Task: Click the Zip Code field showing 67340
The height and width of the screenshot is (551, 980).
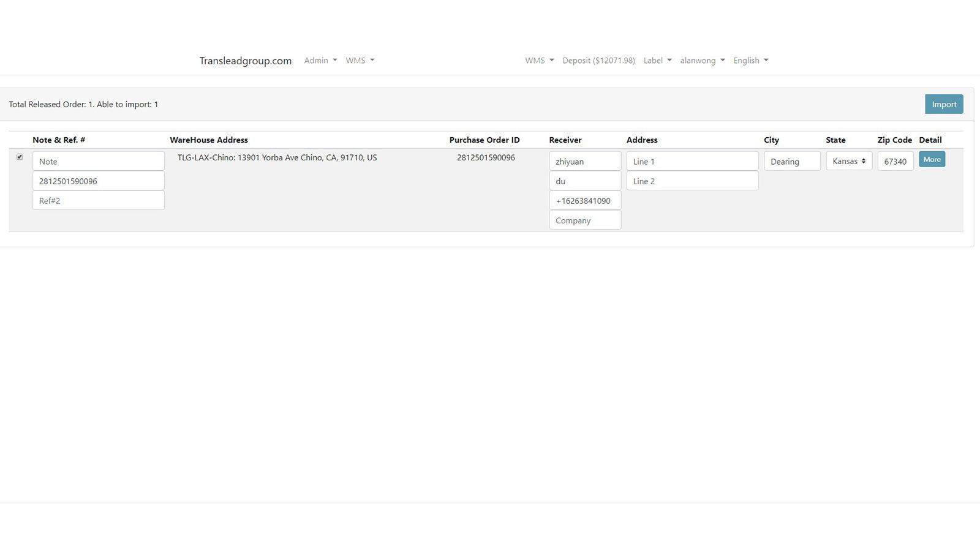Action: click(x=895, y=161)
